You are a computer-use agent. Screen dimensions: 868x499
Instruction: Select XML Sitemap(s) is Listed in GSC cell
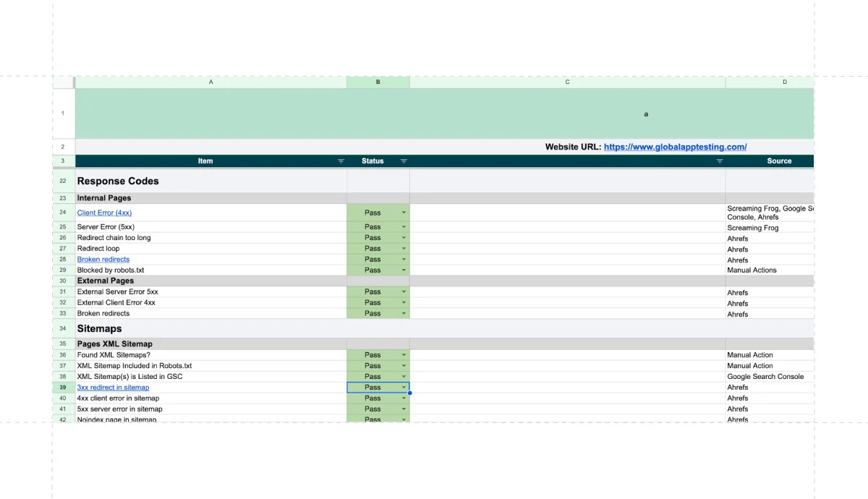[211, 377]
